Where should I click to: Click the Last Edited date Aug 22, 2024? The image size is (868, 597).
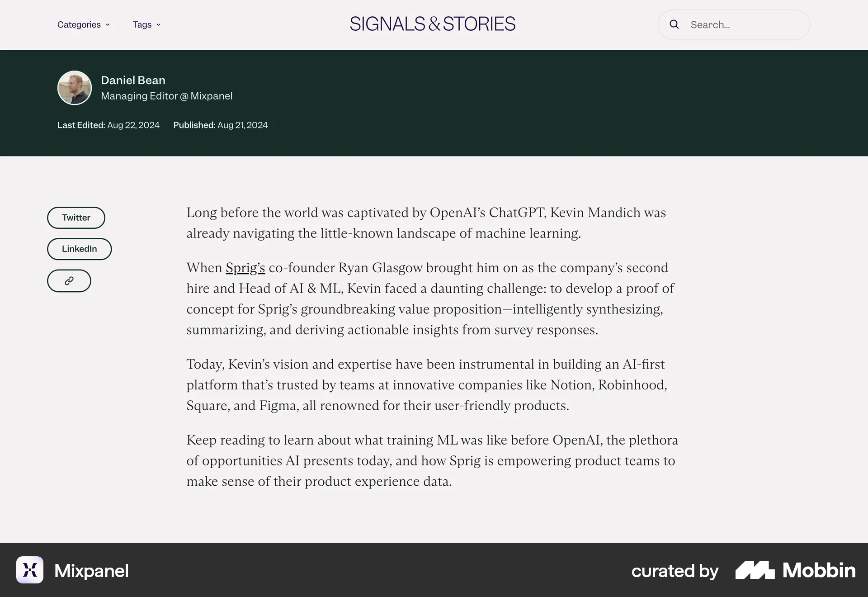133,125
